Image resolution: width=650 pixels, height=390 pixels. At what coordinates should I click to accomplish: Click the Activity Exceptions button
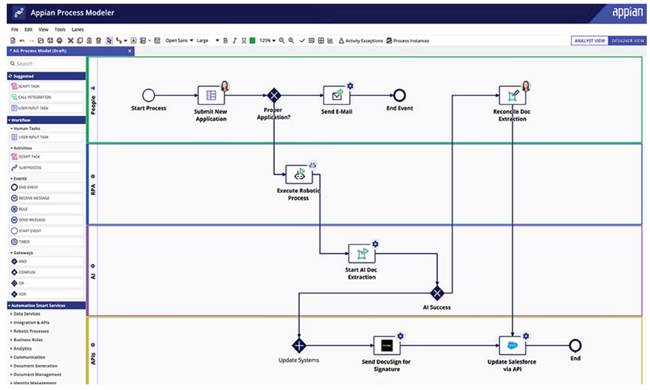point(361,41)
